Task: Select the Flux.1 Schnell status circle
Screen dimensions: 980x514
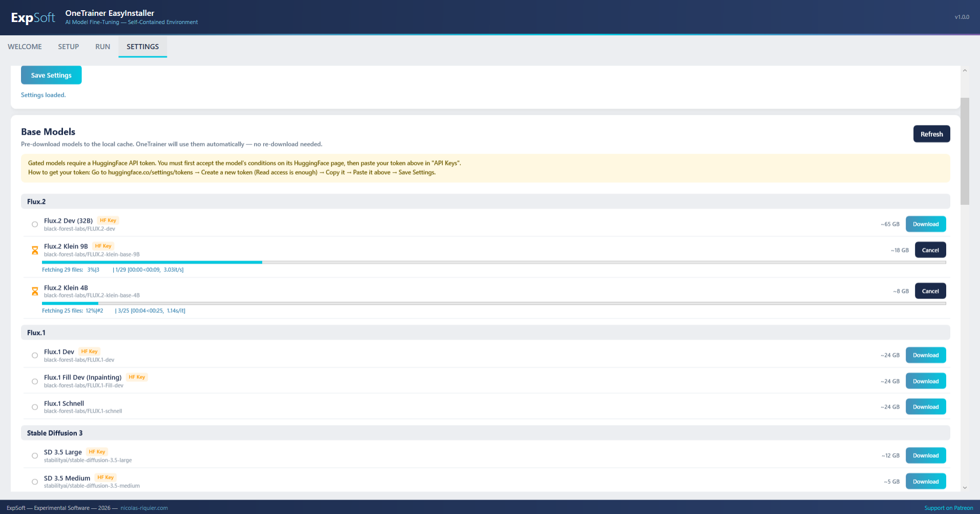Action: click(35, 407)
